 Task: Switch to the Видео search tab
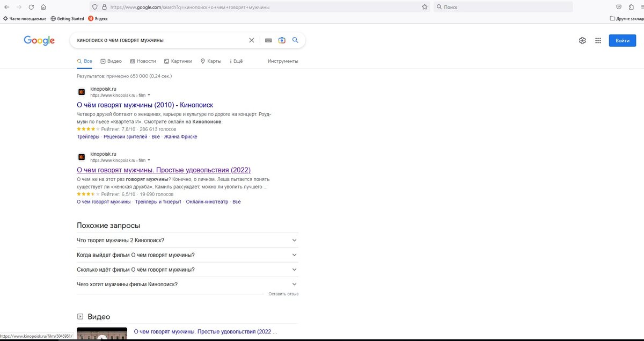[111, 61]
